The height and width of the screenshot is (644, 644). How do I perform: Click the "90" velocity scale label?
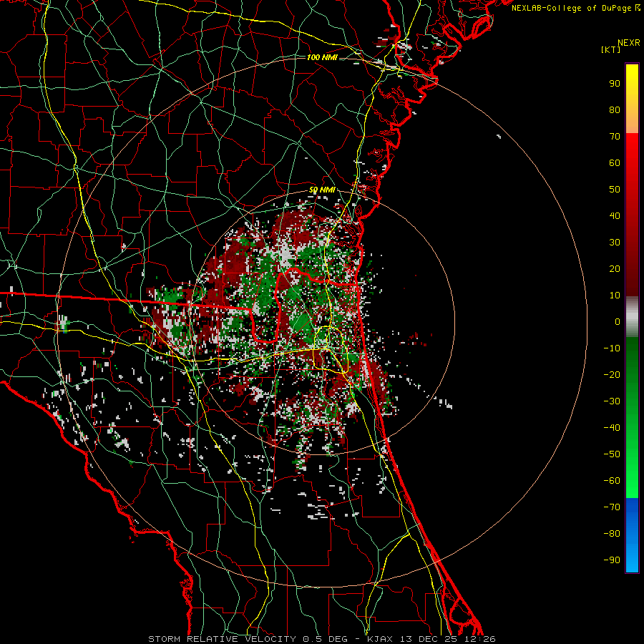pyautogui.click(x=615, y=84)
